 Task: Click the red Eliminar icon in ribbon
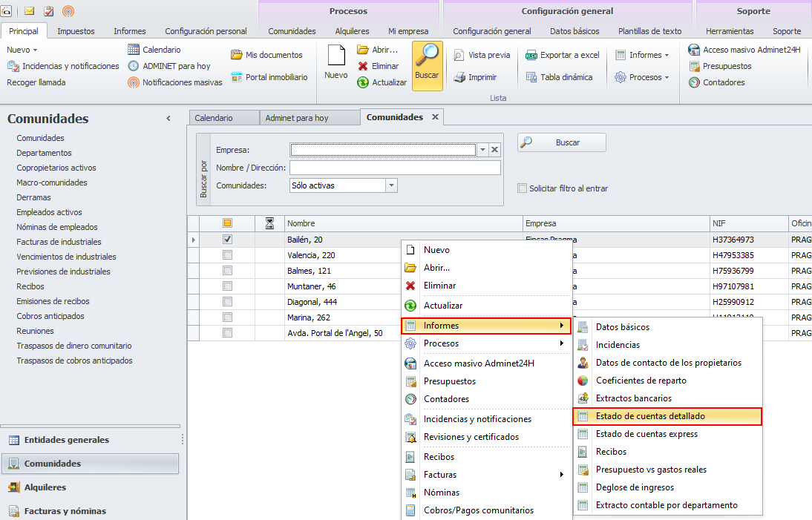[x=363, y=66]
